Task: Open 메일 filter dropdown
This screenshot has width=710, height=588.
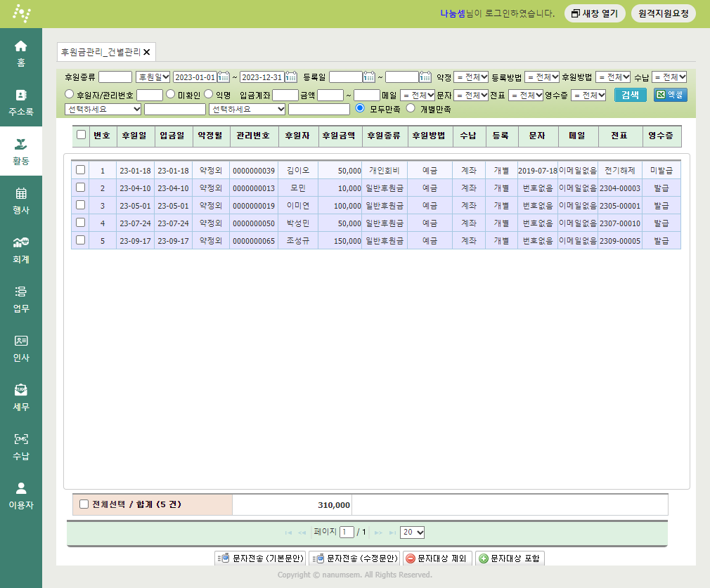Action: (x=418, y=95)
